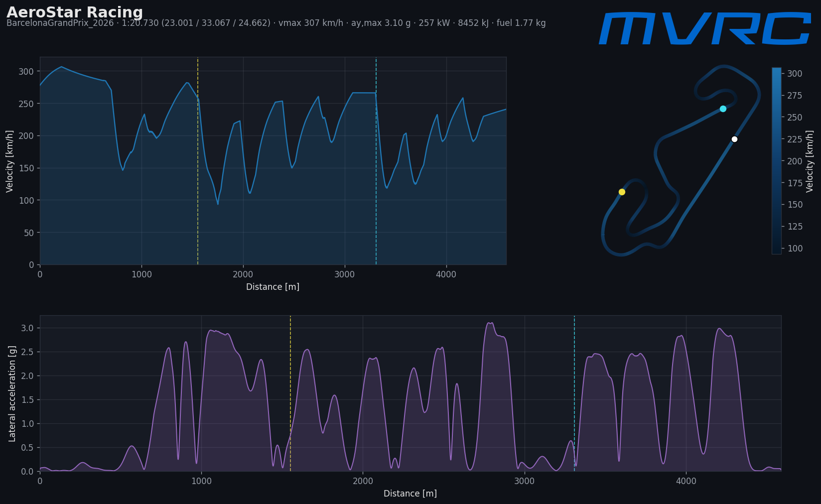Click the "Lateral acceleration [g]" axis label
The width and height of the screenshot is (821, 504).
click(12, 393)
